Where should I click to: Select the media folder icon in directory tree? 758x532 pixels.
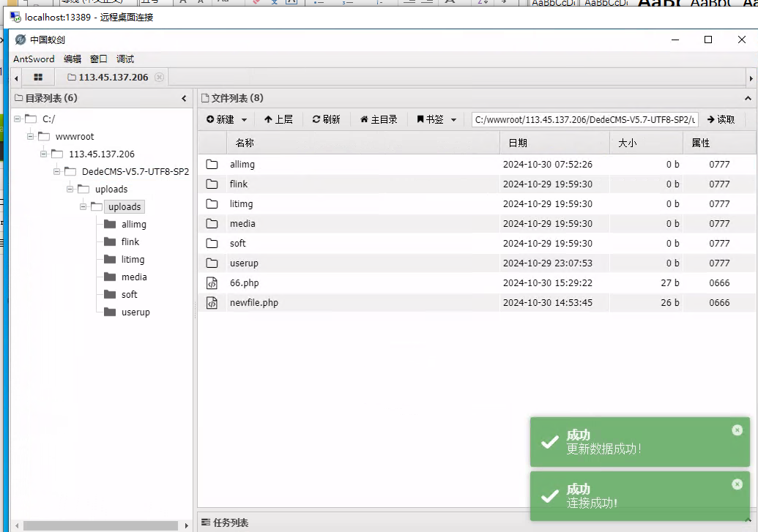click(110, 277)
